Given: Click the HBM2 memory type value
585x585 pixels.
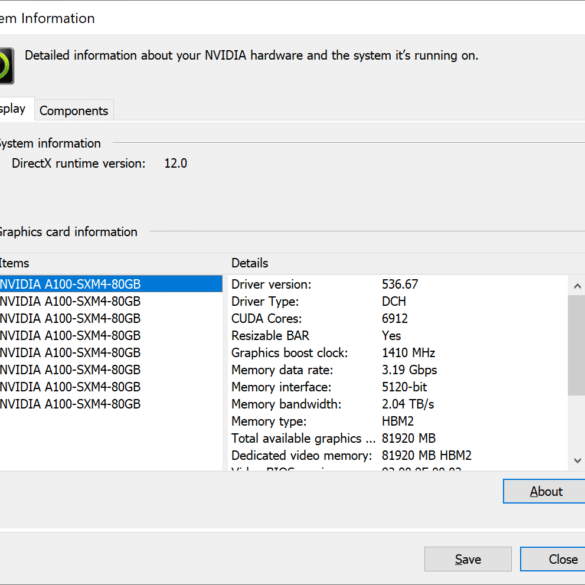Looking at the screenshot, I should pyautogui.click(x=397, y=422).
